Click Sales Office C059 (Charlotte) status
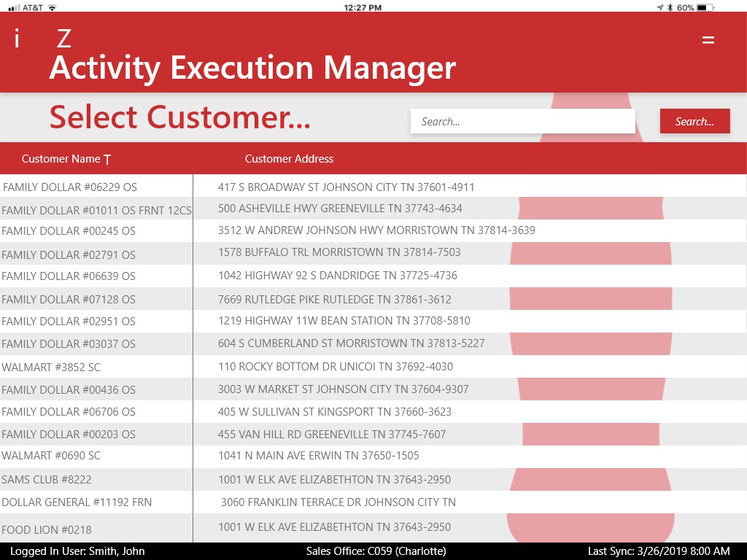 [x=376, y=551]
